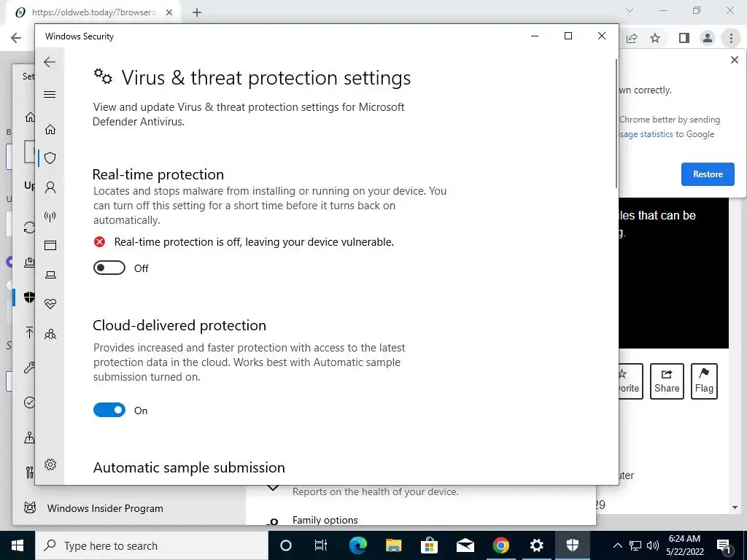Click Share button on web page
This screenshot has height=560, width=747.
[667, 381]
